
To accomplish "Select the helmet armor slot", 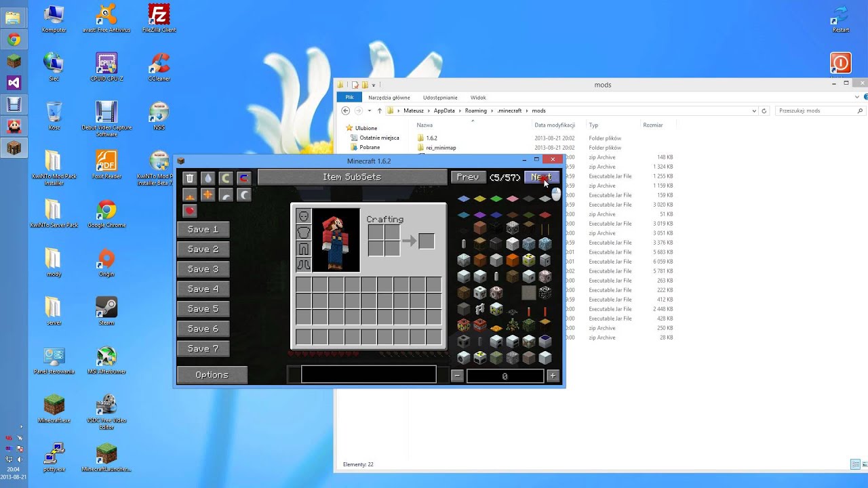I will pos(303,216).
